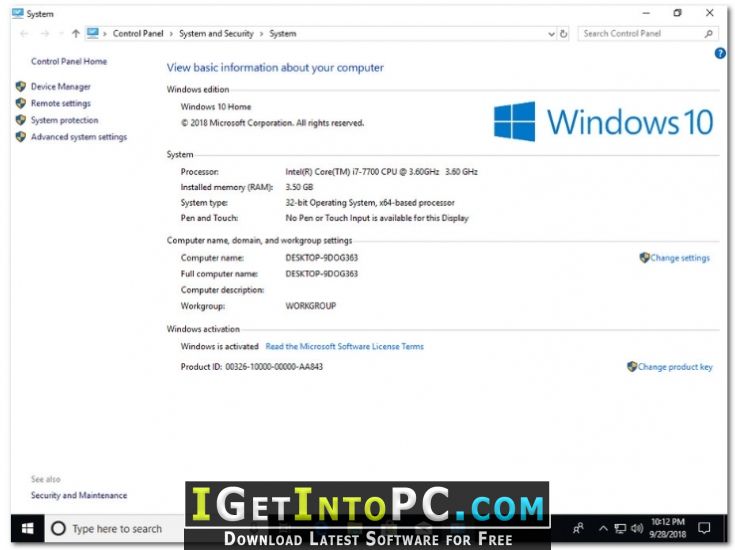735x550 pixels.
Task: Click No Pen or Touch Input text
Action: (377, 218)
